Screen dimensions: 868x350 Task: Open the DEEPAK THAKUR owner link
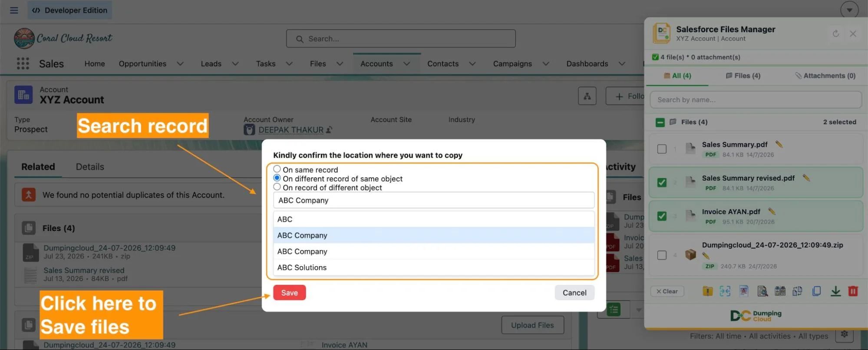pos(291,130)
